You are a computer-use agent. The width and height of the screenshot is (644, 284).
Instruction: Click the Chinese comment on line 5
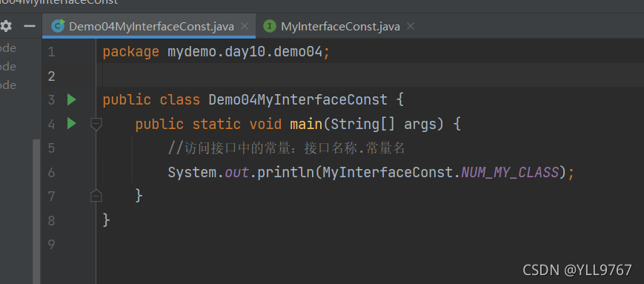(x=287, y=148)
